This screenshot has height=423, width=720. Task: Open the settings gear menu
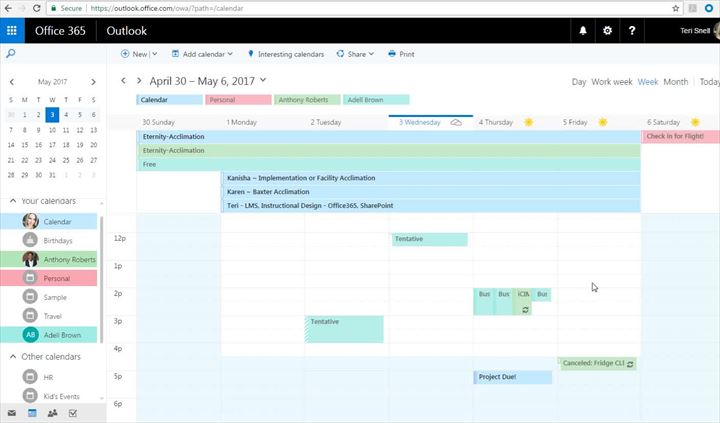click(607, 31)
